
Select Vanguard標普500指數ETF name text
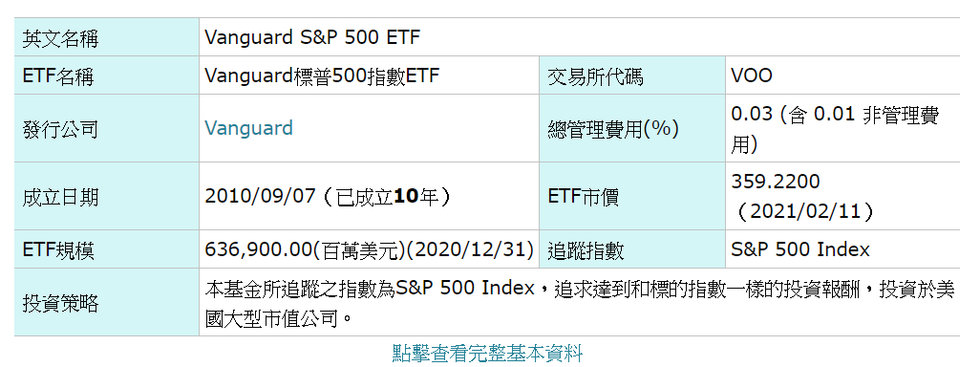[x=323, y=76]
